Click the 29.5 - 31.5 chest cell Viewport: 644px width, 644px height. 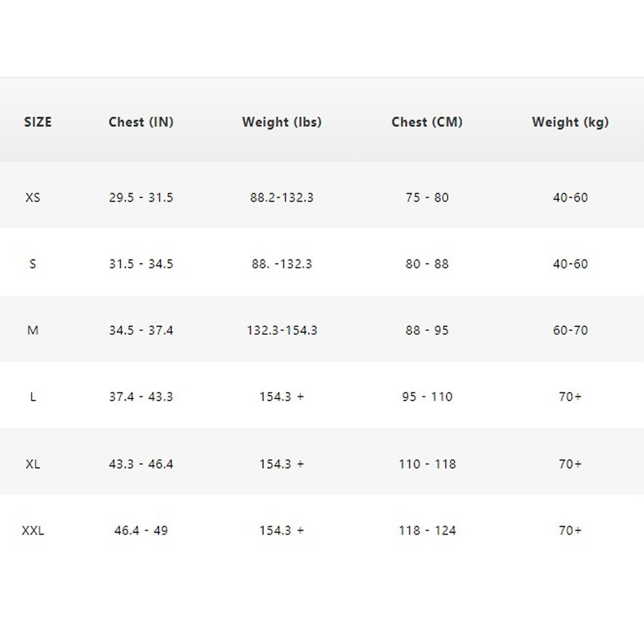141,198
